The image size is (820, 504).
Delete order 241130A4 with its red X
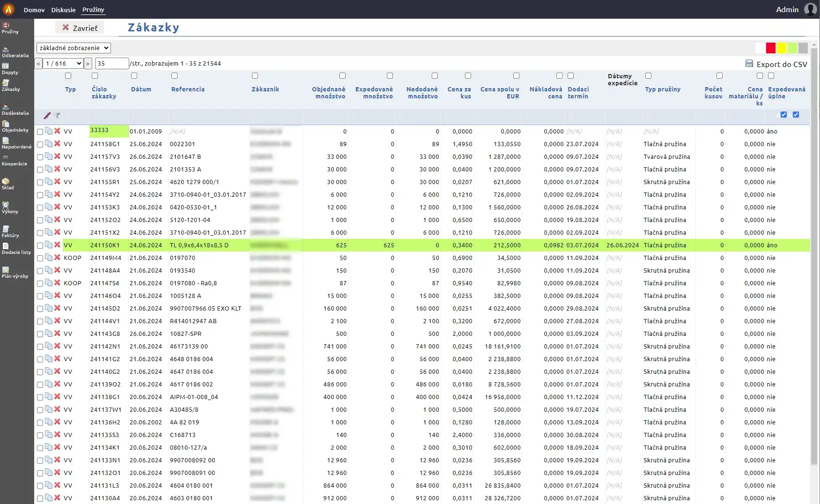[57, 498]
